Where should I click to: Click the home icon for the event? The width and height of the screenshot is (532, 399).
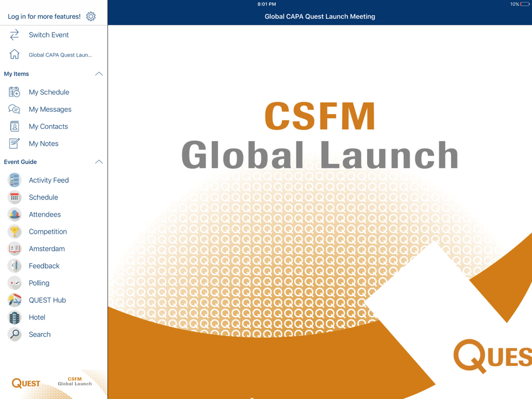pyautogui.click(x=14, y=54)
